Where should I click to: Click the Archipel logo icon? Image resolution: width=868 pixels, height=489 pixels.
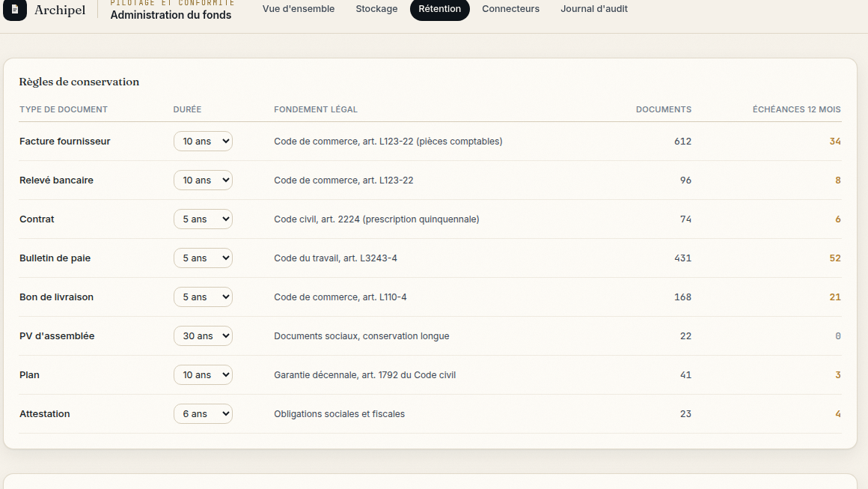15,10
